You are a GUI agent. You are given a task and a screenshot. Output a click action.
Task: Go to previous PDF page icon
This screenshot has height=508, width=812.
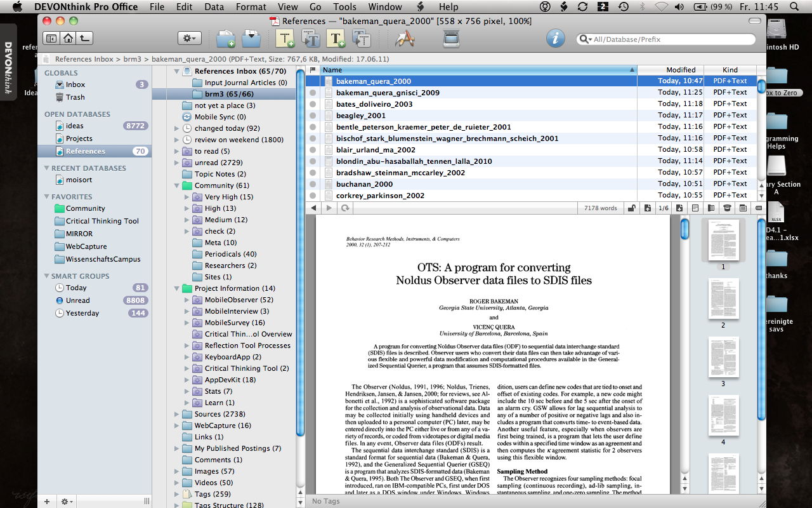[x=647, y=208]
